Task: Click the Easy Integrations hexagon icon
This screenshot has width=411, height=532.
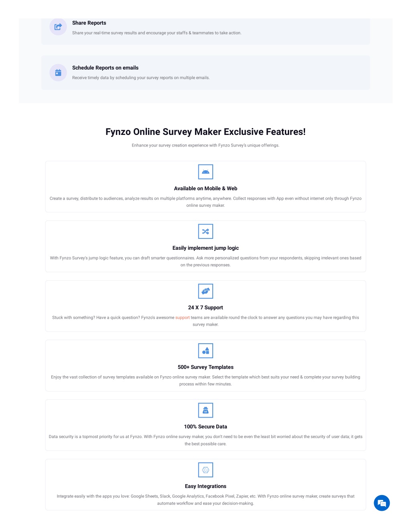Action: (x=205, y=470)
